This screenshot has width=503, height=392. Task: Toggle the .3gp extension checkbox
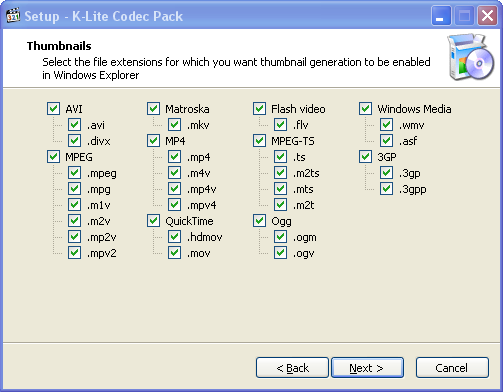coord(386,173)
